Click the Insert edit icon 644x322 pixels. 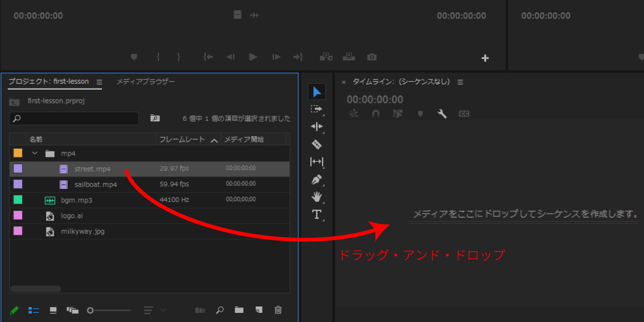(x=326, y=57)
